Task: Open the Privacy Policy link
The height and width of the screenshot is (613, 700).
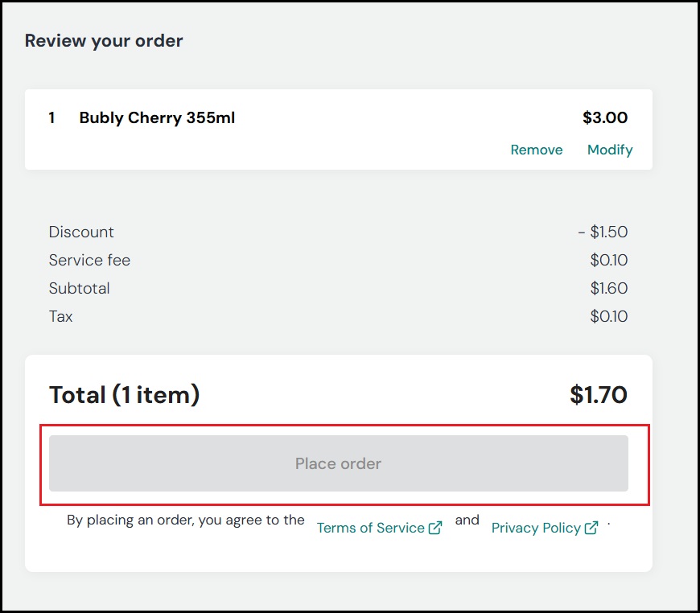Action: (x=536, y=528)
